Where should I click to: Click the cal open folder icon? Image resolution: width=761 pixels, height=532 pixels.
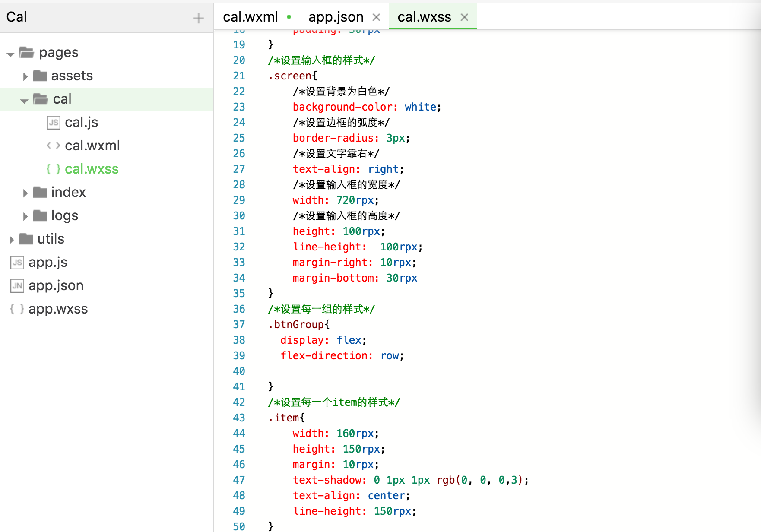pos(40,99)
